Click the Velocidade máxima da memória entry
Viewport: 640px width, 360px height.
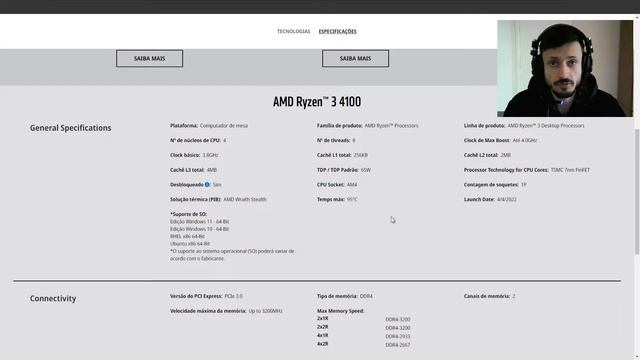tap(226, 311)
